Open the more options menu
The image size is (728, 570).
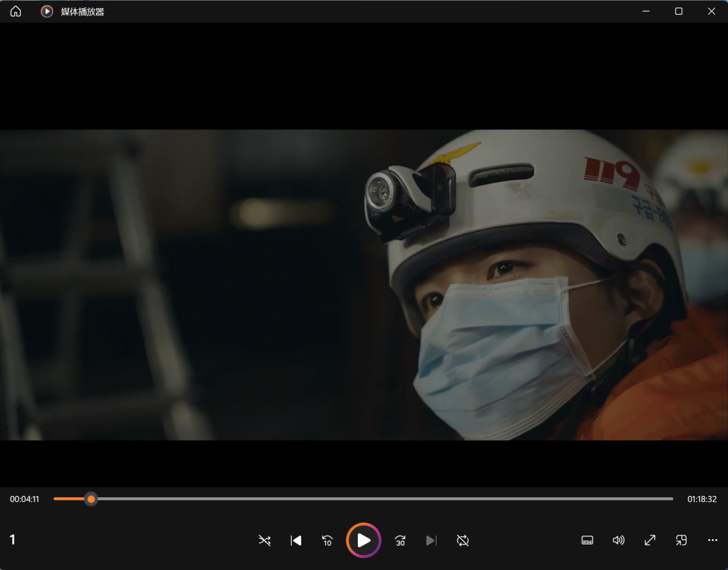[712, 540]
